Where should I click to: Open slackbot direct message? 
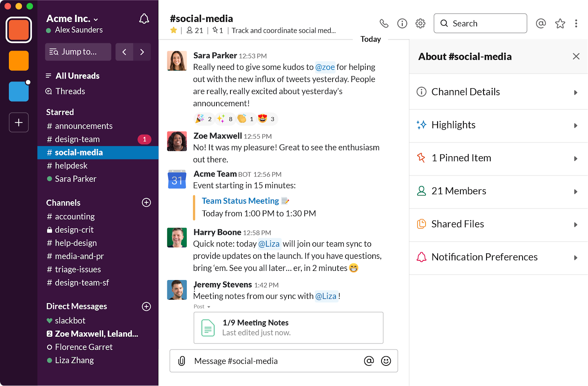point(98,321)
